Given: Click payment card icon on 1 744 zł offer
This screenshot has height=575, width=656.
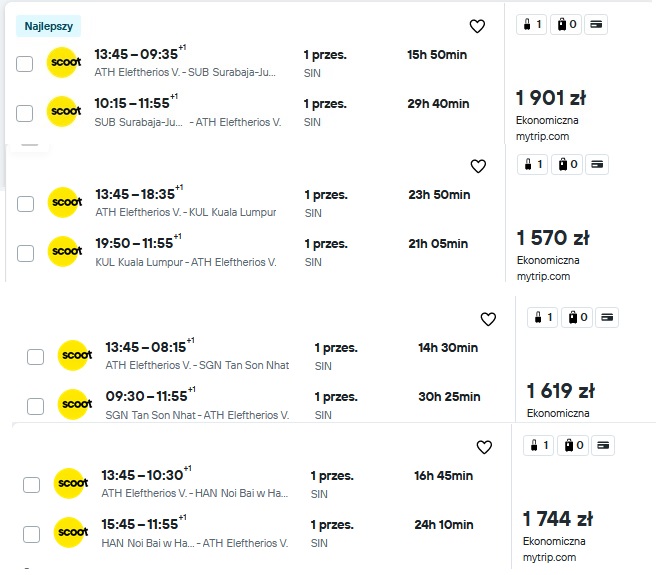Looking at the screenshot, I should (x=602, y=445).
